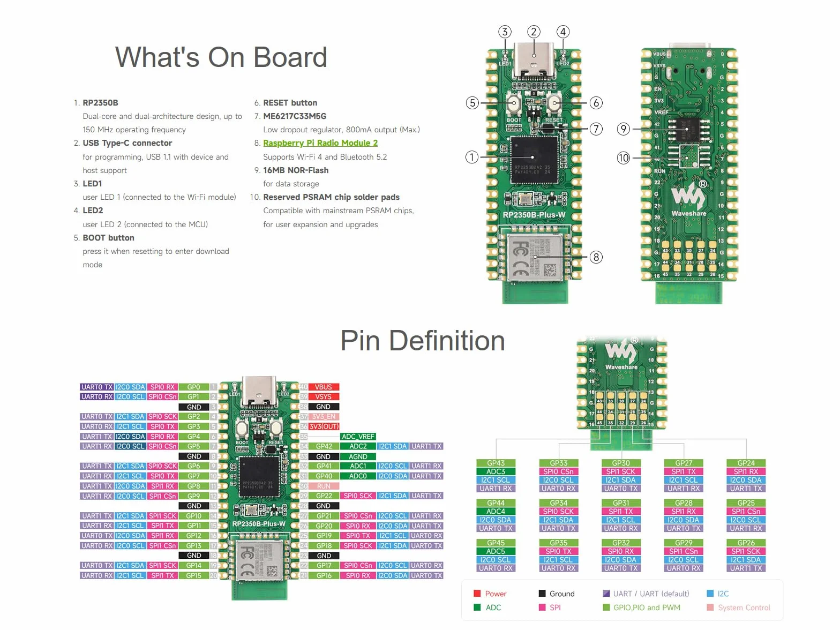Open the Raspberry Pi Radio Module 2 link
This screenshot has height=630, width=840.
(x=320, y=143)
